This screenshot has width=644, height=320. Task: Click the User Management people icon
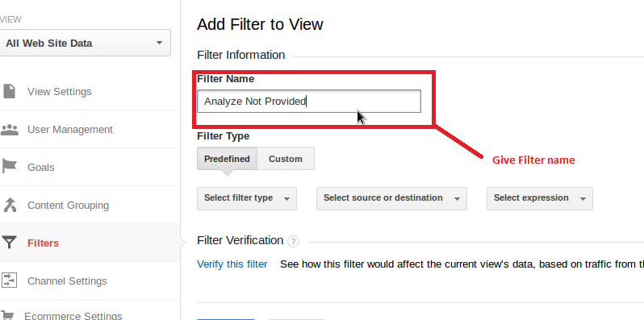pos(9,130)
